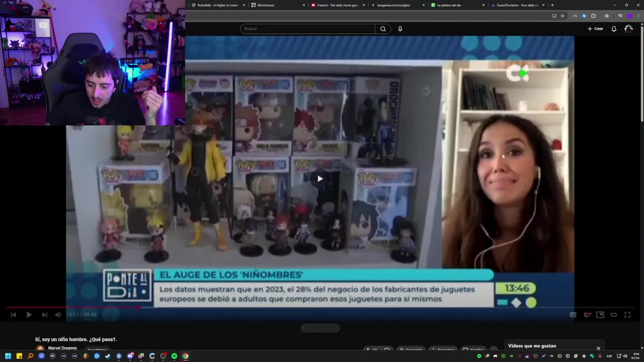
Task: Run search with the magnifier button
Action: (383, 29)
